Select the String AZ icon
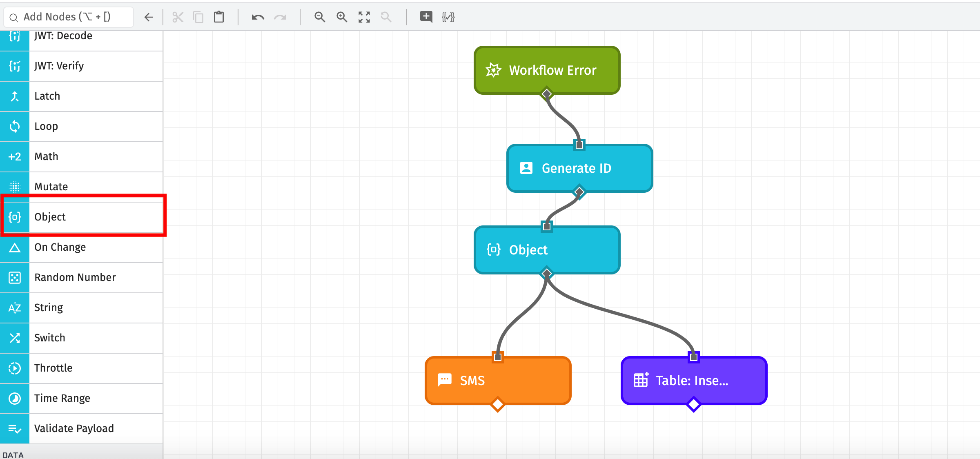The image size is (980, 459). tap(15, 307)
